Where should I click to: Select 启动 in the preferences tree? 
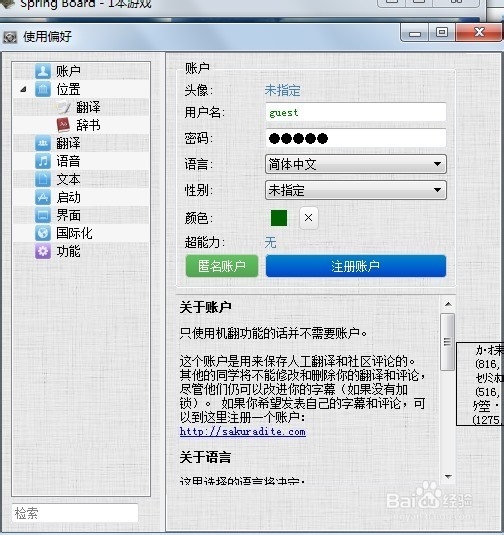tap(68, 197)
